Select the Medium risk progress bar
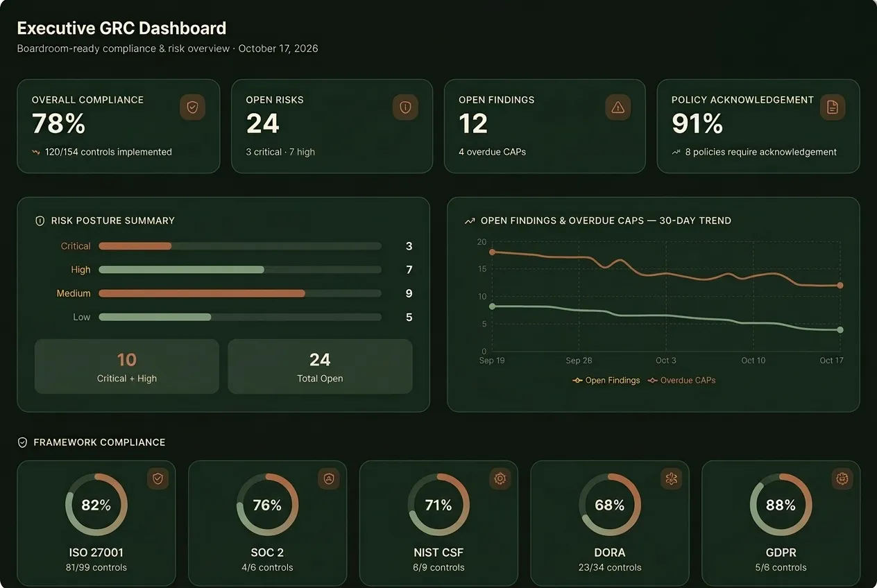This screenshot has height=588, width=877. click(x=240, y=293)
